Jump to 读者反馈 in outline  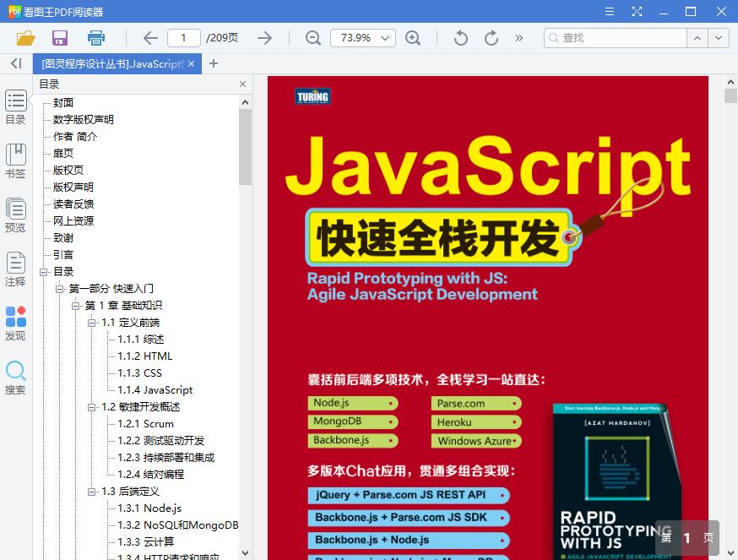[x=73, y=204]
